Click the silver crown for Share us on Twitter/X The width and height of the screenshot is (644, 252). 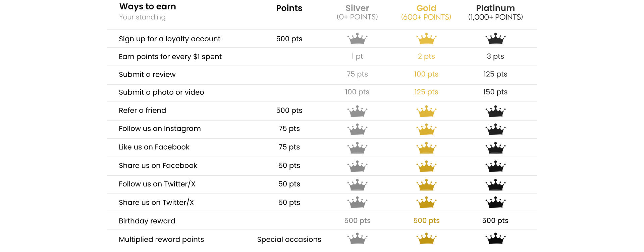(357, 202)
